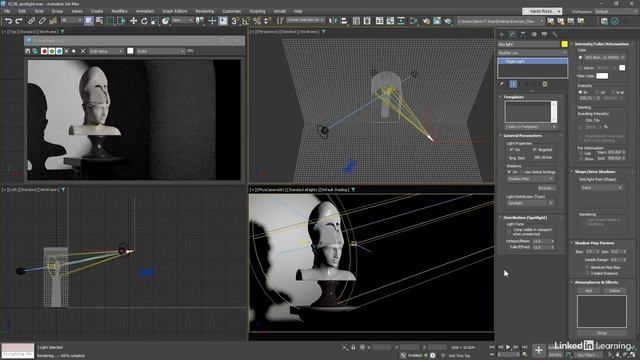
Task: Enable green channel in render frame window
Action: 52,51
